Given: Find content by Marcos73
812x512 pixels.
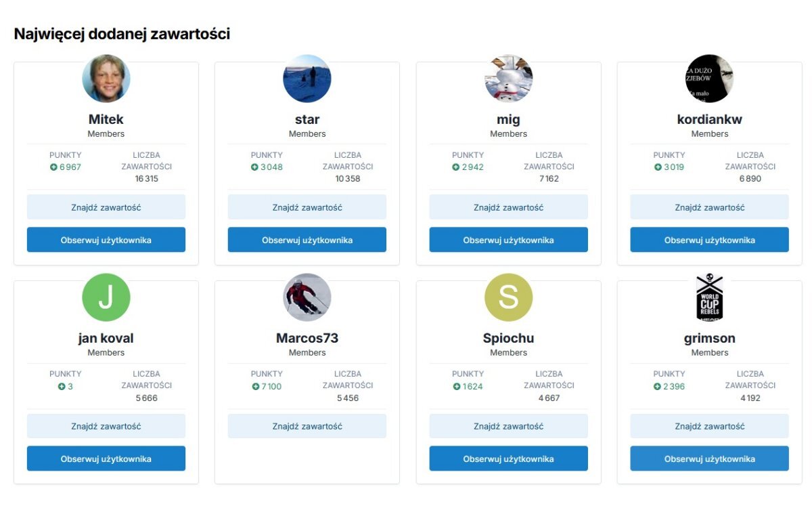Looking at the screenshot, I should (x=307, y=426).
